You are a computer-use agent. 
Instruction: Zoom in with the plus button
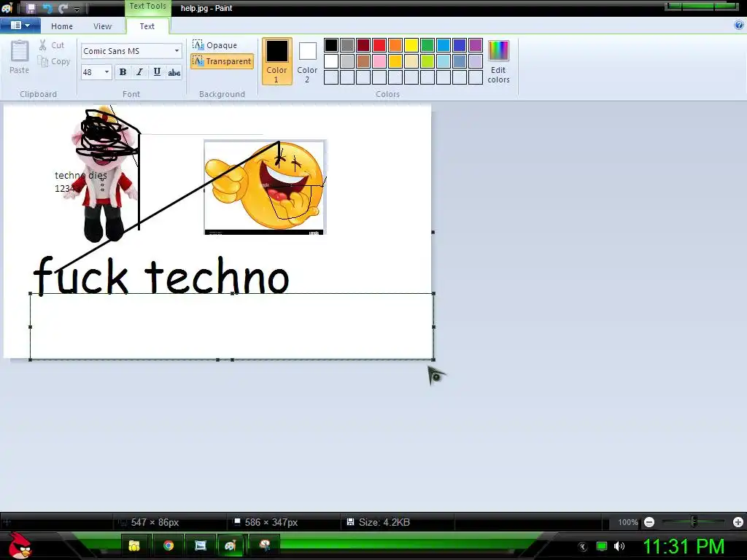click(738, 522)
